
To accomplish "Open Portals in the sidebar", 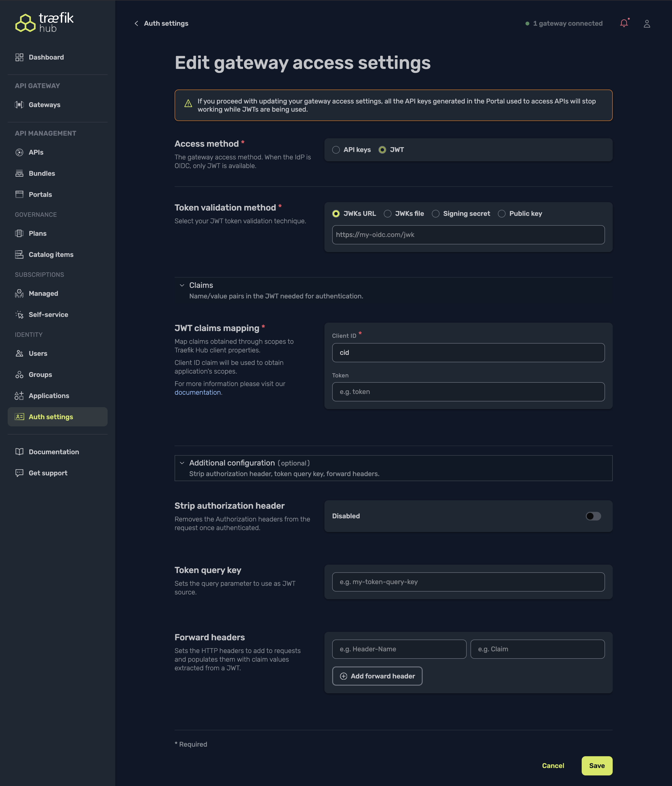I will tap(40, 195).
